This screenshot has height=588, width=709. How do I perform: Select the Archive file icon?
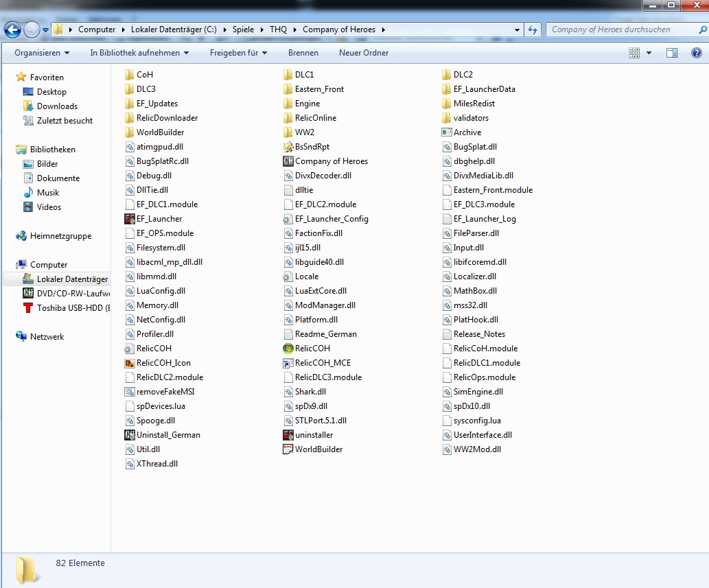click(447, 132)
